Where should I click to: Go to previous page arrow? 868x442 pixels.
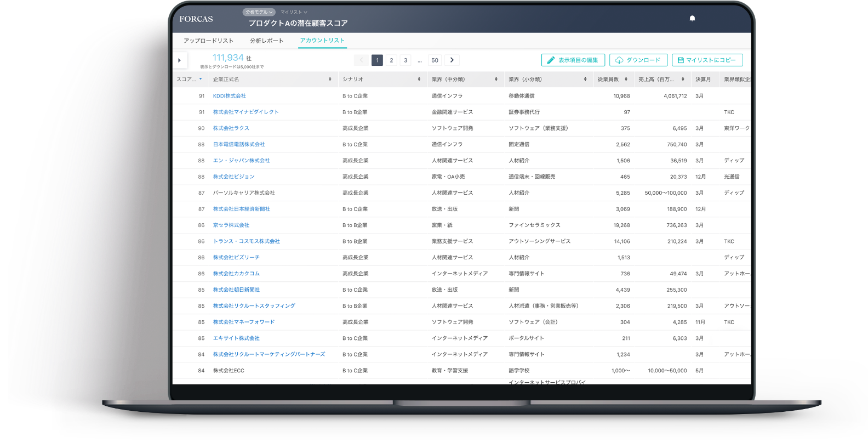[x=362, y=60]
